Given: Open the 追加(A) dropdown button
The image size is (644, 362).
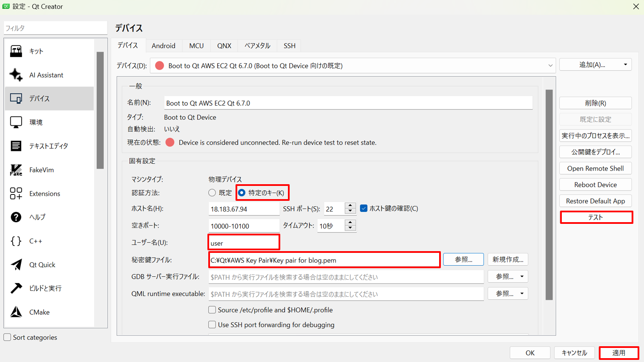Looking at the screenshot, I should [x=595, y=65].
